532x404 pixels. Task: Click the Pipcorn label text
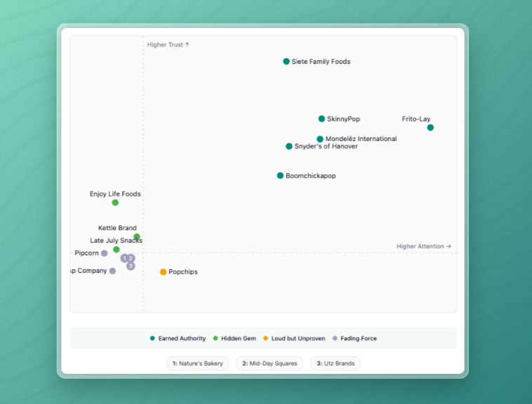pos(86,253)
